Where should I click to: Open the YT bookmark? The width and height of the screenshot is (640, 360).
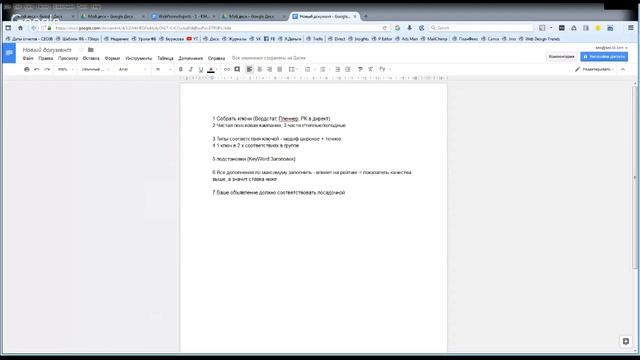point(192,39)
